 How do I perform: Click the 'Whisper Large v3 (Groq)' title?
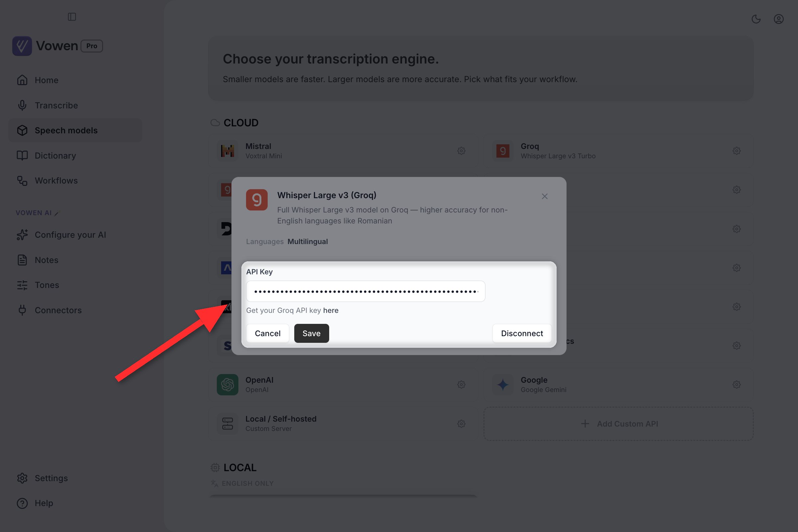pos(327,196)
